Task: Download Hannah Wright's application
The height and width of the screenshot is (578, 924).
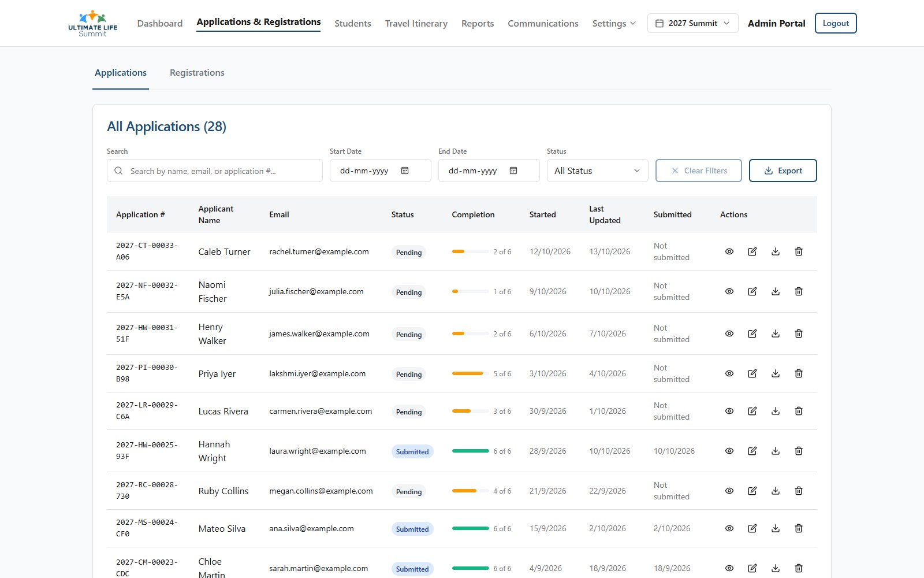Action: click(x=776, y=451)
